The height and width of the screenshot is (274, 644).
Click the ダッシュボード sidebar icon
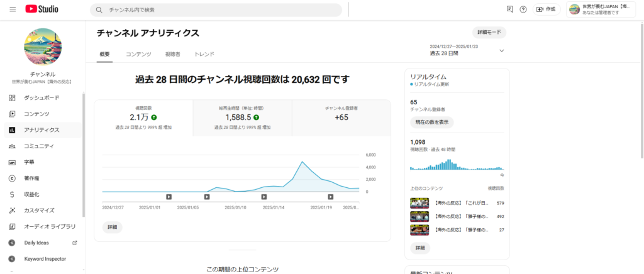[x=12, y=98]
